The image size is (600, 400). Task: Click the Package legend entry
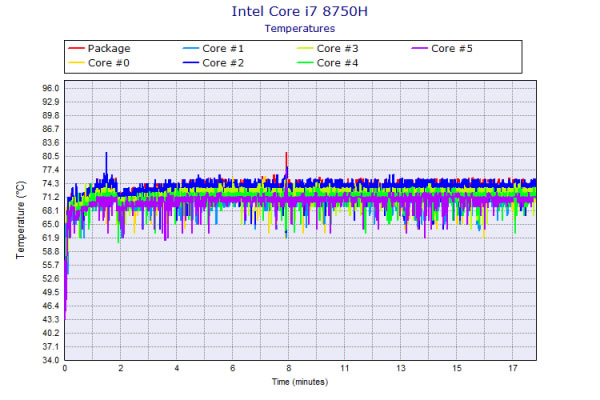99,49
